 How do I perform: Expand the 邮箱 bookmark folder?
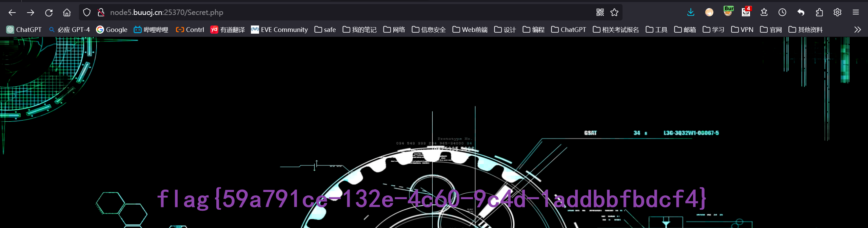pyautogui.click(x=685, y=30)
